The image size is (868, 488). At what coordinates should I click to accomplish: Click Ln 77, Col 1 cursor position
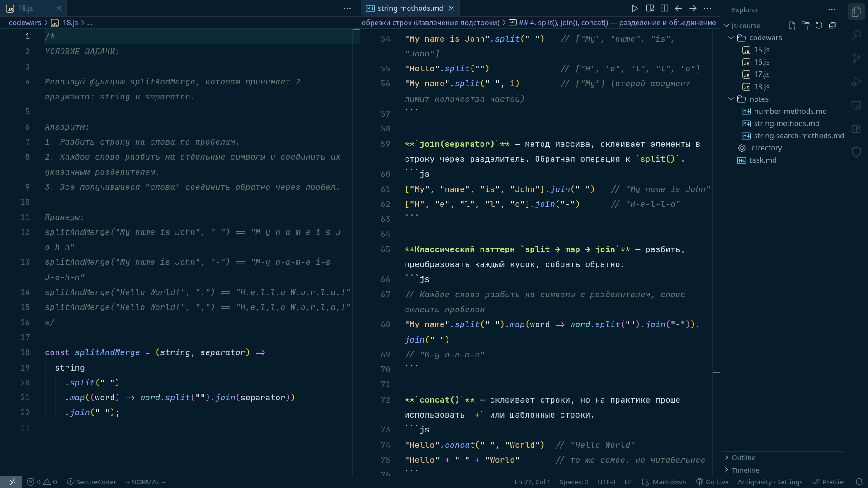pyautogui.click(x=532, y=482)
